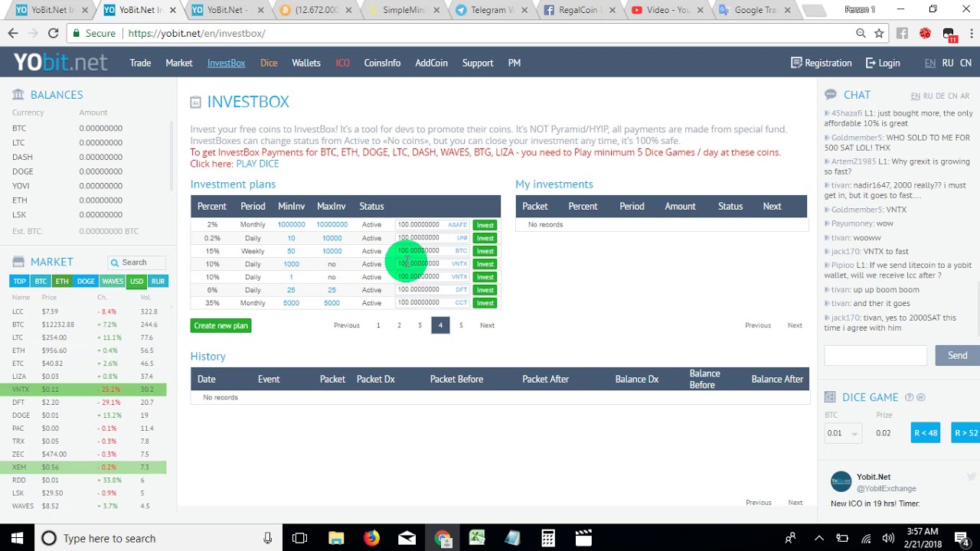Click the 1000000 MinInv value
The width and height of the screenshot is (980, 551).
(x=291, y=225)
